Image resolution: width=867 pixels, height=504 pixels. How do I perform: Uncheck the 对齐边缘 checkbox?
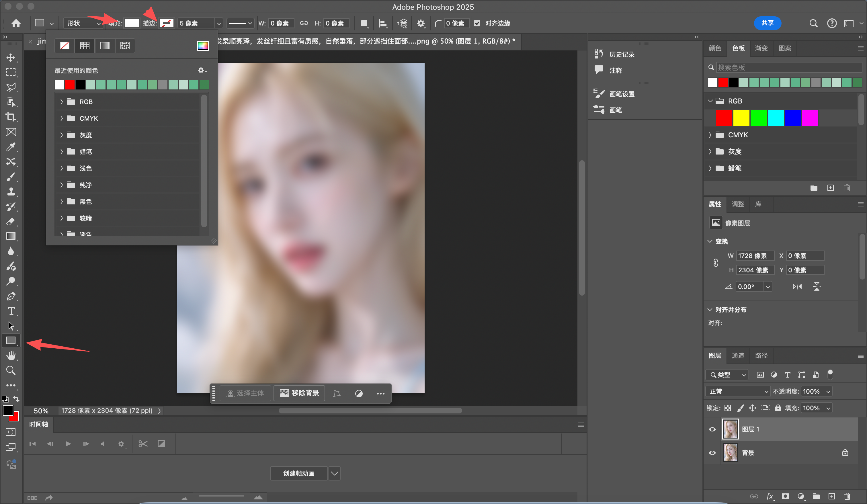click(477, 24)
